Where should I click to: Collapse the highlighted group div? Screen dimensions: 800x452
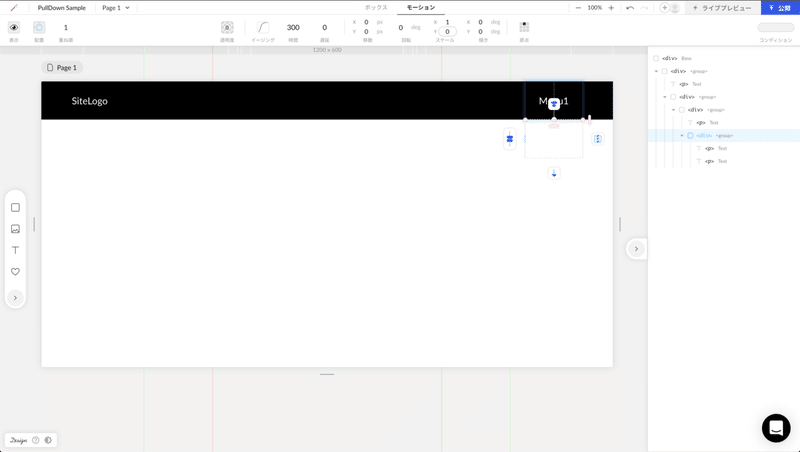tap(682, 136)
